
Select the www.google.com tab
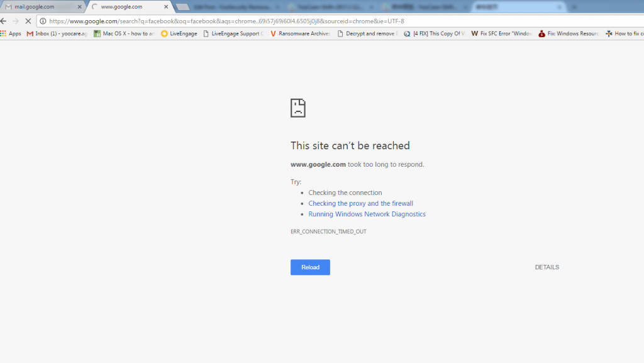point(126,6)
